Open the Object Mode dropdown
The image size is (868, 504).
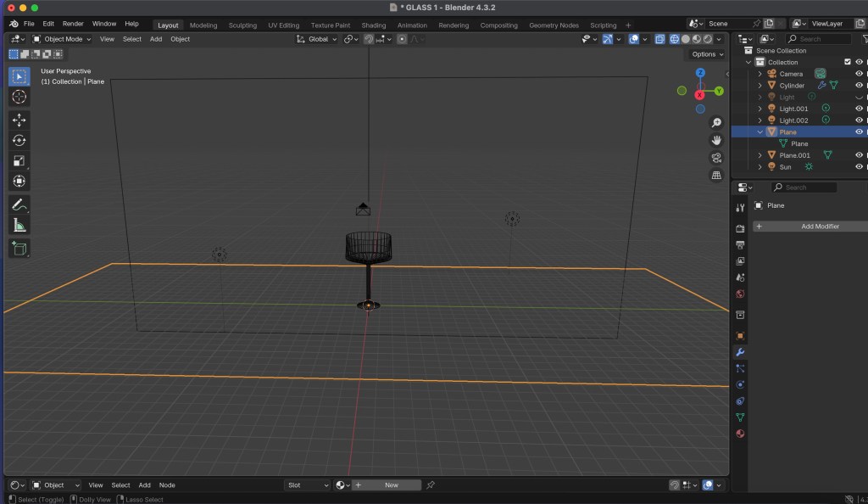pos(63,39)
